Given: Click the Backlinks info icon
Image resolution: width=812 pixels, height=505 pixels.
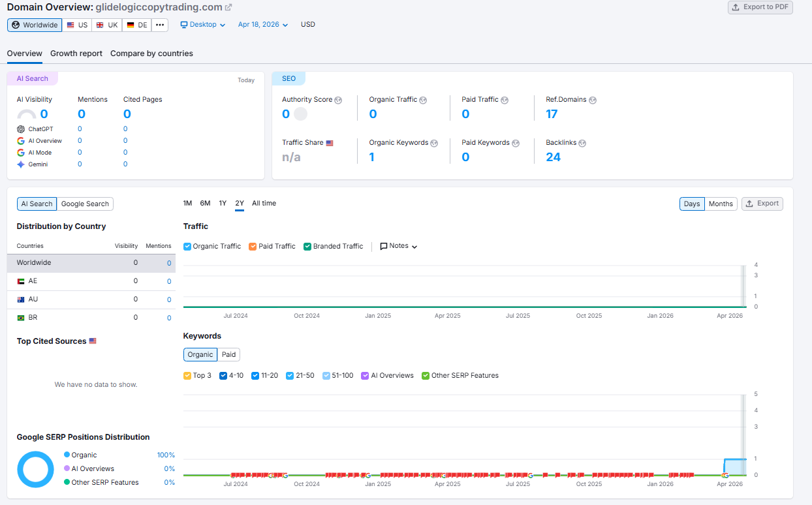Looking at the screenshot, I should (582, 144).
